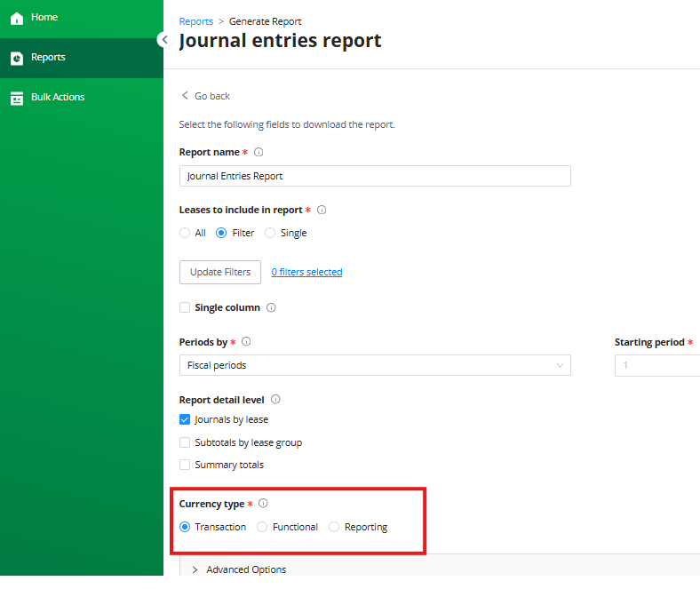The image size is (700, 589).
Task: Click the Reports icon in sidebar
Action: click(17, 58)
